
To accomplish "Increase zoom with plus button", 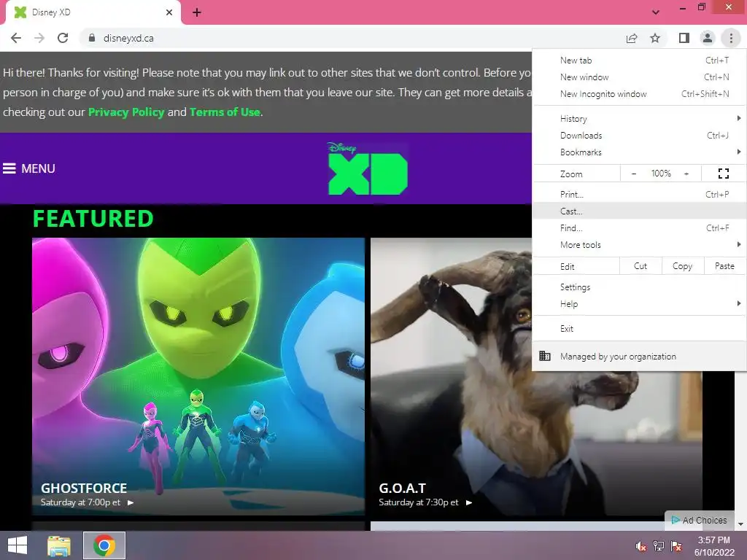I will 686,174.
